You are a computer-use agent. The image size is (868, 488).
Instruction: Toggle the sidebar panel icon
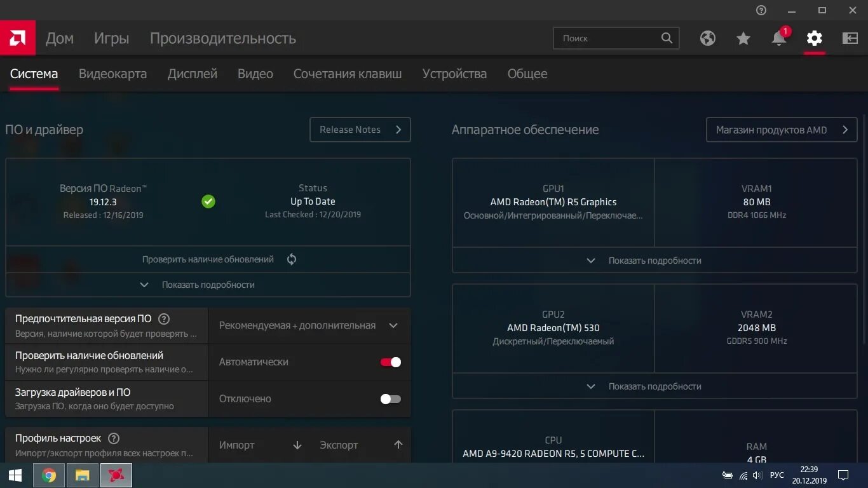(850, 38)
